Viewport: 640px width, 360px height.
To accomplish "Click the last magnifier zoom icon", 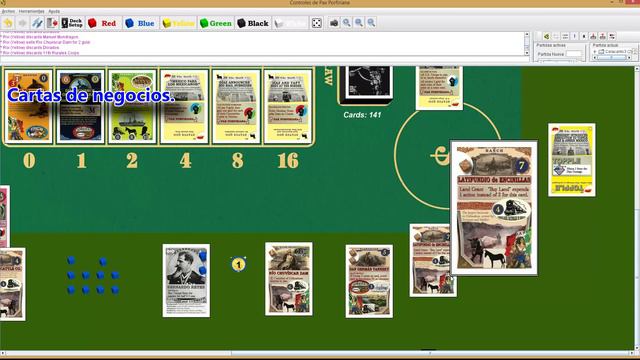I will (x=371, y=23).
